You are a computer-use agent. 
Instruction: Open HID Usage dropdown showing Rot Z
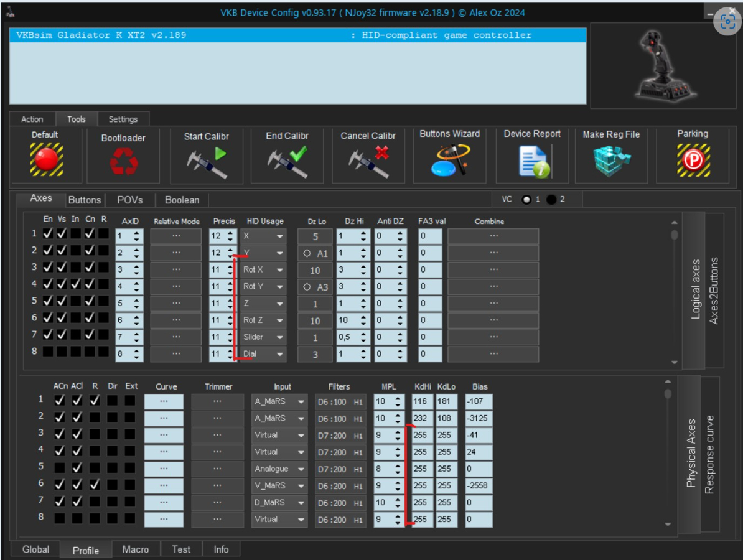coord(263,320)
